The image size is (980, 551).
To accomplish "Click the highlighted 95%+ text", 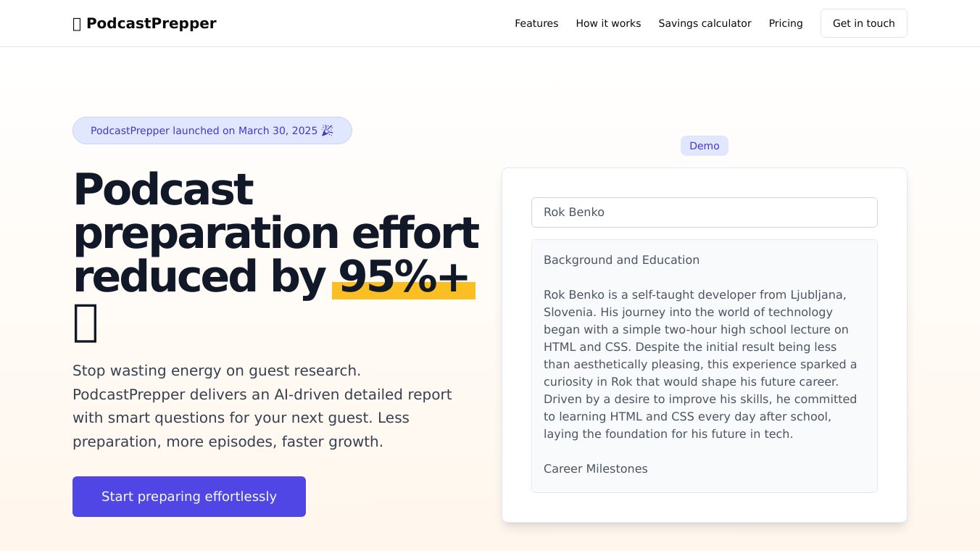I will coord(404,277).
